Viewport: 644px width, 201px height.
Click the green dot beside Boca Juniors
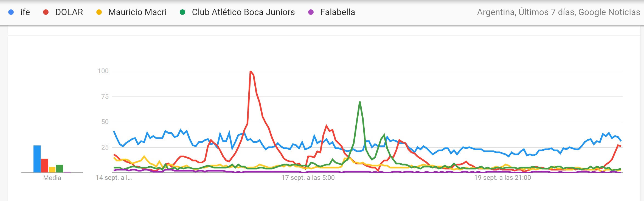click(x=182, y=12)
